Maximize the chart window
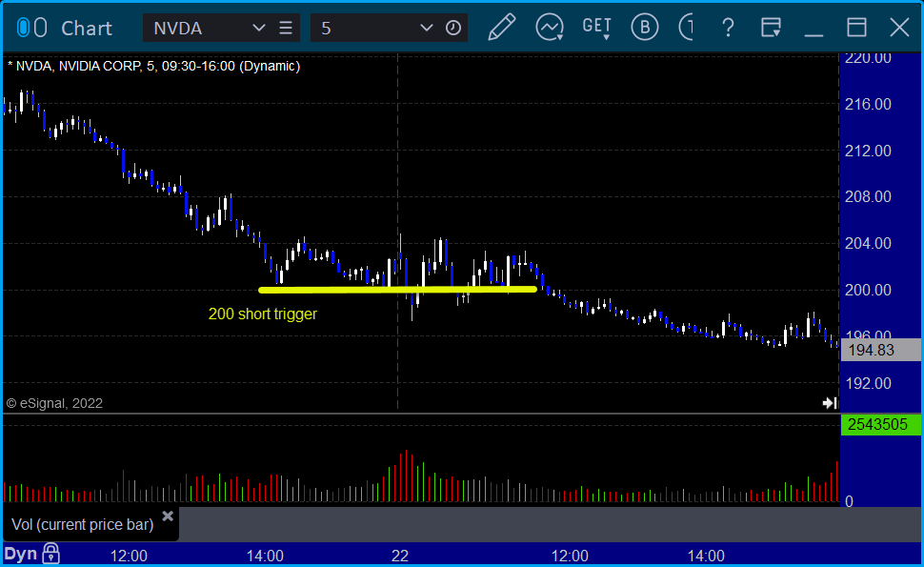The height and width of the screenshot is (567, 924). click(x=856, y=28)
